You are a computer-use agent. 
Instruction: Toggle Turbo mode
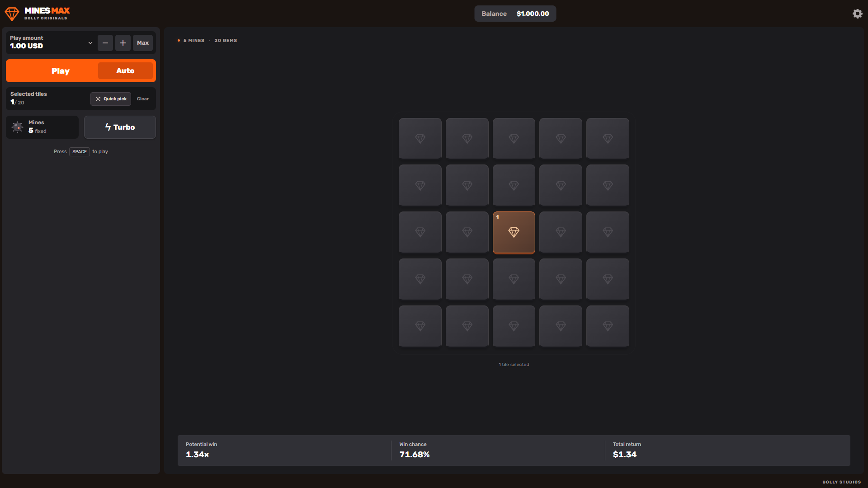[120, 127]
